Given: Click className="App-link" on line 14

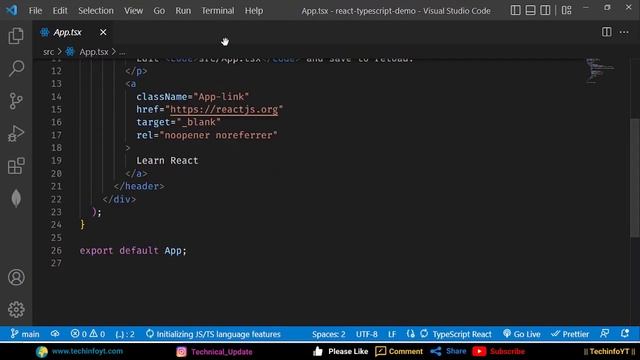Looking at the screenshot, I should point(193,97).
